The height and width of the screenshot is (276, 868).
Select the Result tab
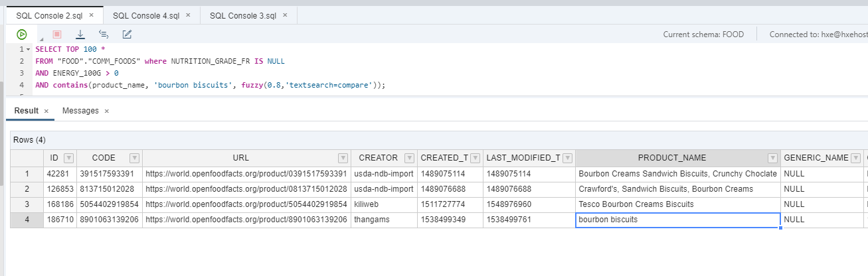coord(27,111)
